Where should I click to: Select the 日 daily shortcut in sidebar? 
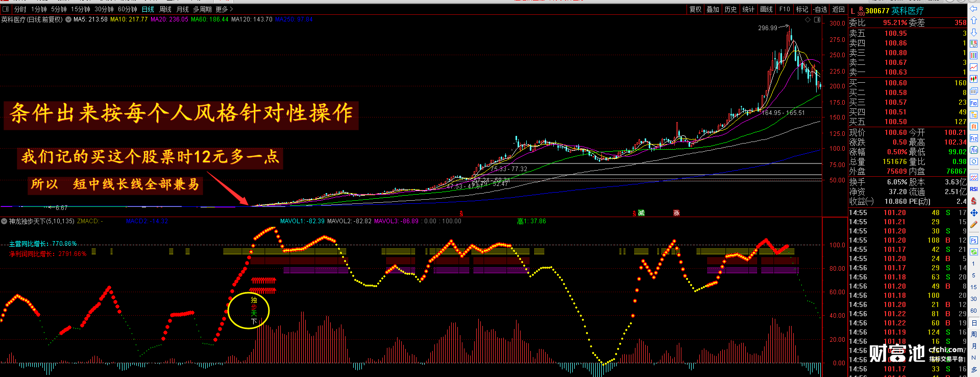pos(974,322)
